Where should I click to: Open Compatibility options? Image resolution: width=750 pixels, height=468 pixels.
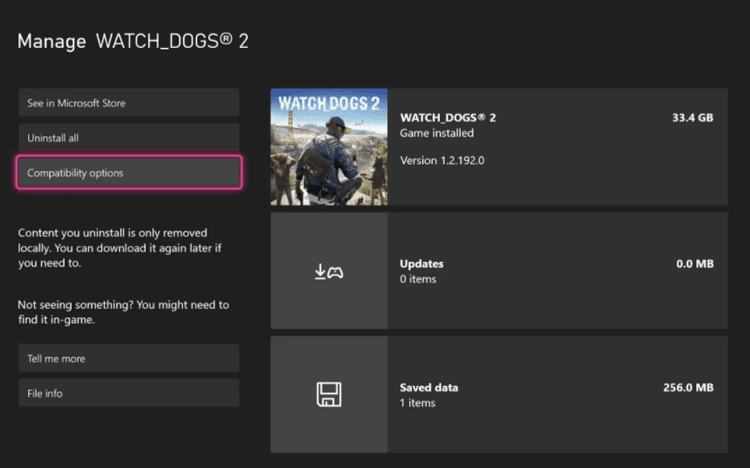click(129, 173)
